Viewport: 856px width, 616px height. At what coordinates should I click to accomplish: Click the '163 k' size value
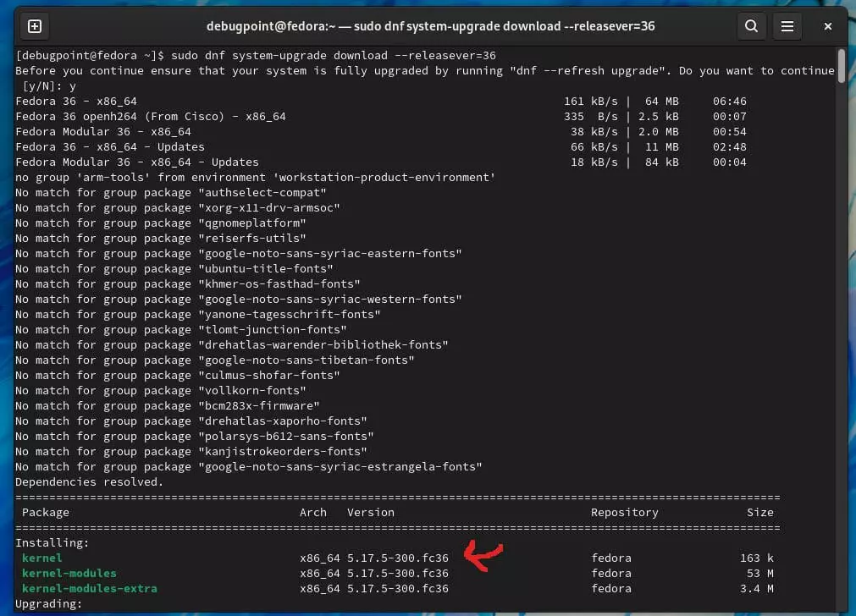pyautogui.click(x=757, y=558)
